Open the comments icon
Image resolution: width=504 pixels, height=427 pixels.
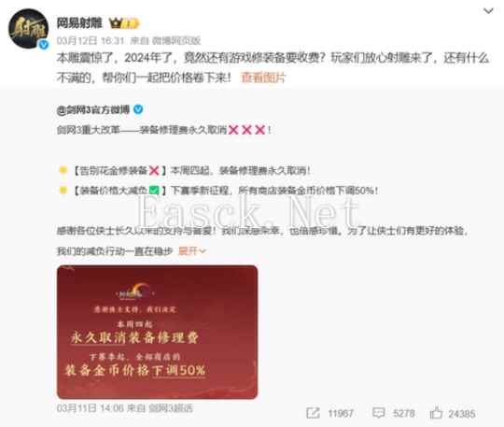coord(378,413)
